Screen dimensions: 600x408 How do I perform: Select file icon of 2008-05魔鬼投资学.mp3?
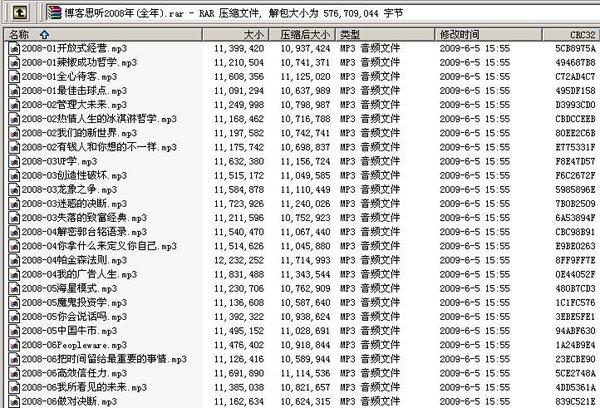point(14,303)
